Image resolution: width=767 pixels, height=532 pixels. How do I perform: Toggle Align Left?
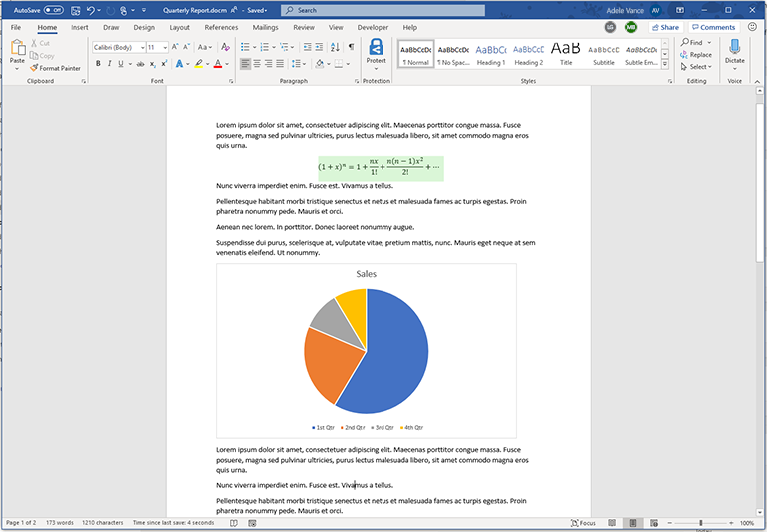tap(245, 64)
